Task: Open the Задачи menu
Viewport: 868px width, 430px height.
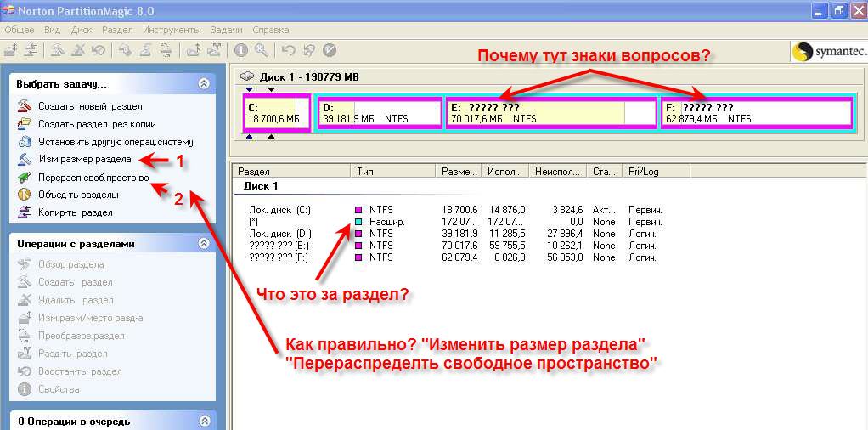Action: click(x=226, y=30)
